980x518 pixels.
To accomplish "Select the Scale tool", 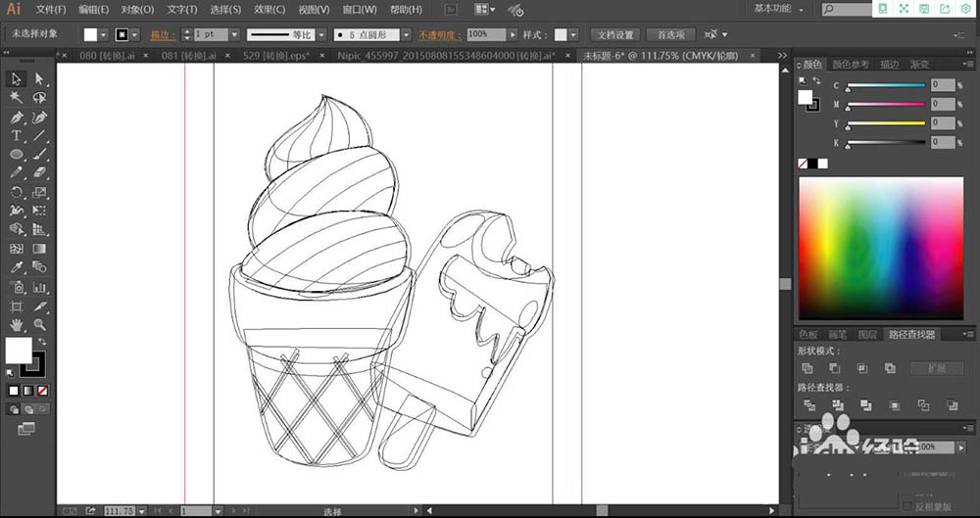I will tap(39, 193).
